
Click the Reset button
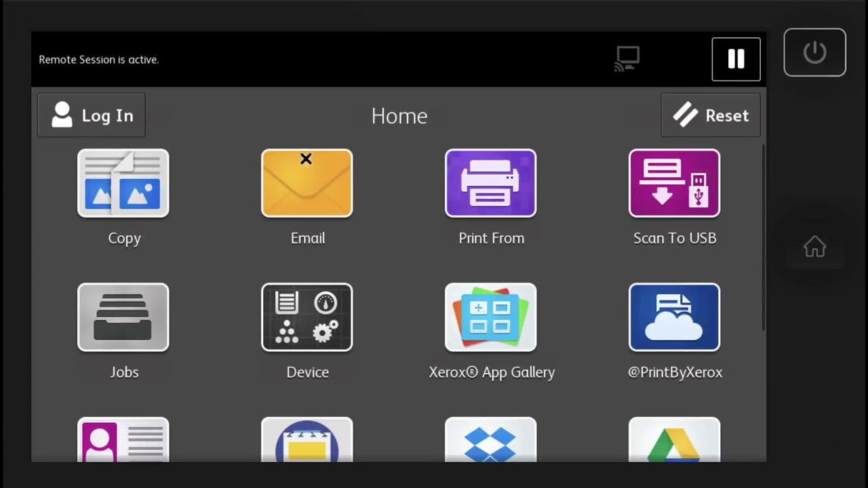[x=711, y=115]
